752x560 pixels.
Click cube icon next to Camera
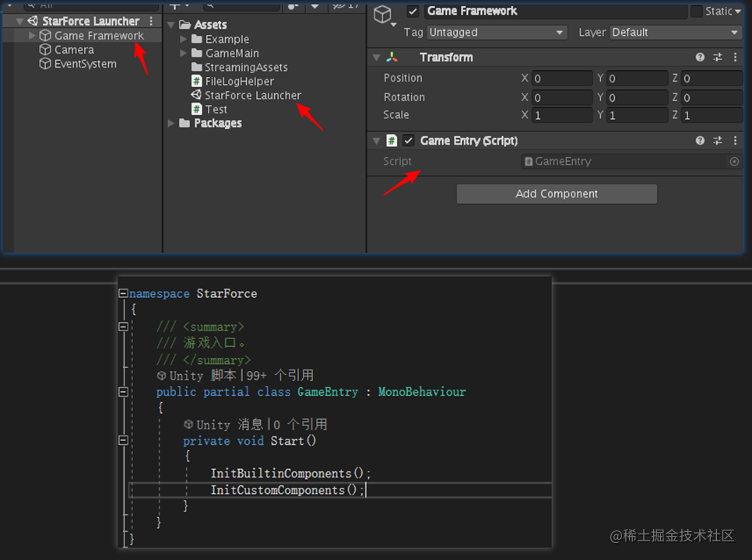coord(45,49)
